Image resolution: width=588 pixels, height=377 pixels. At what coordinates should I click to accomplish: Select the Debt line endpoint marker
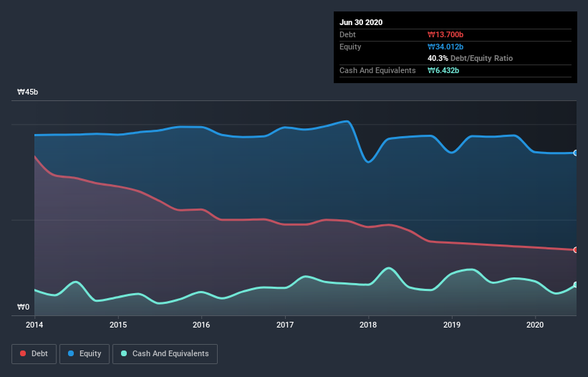576,250
